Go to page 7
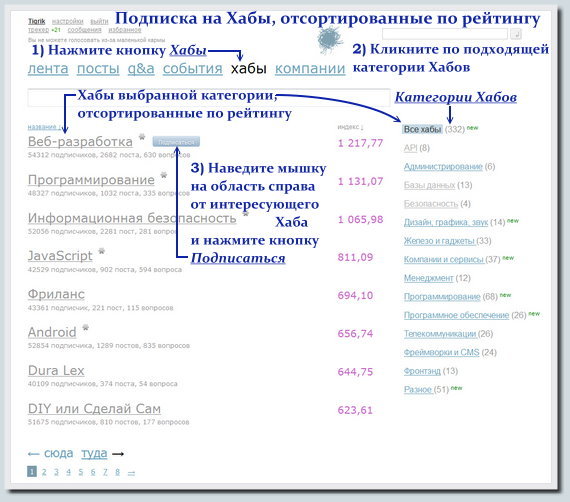The image size is (570, 502). (x=105, y=472)
